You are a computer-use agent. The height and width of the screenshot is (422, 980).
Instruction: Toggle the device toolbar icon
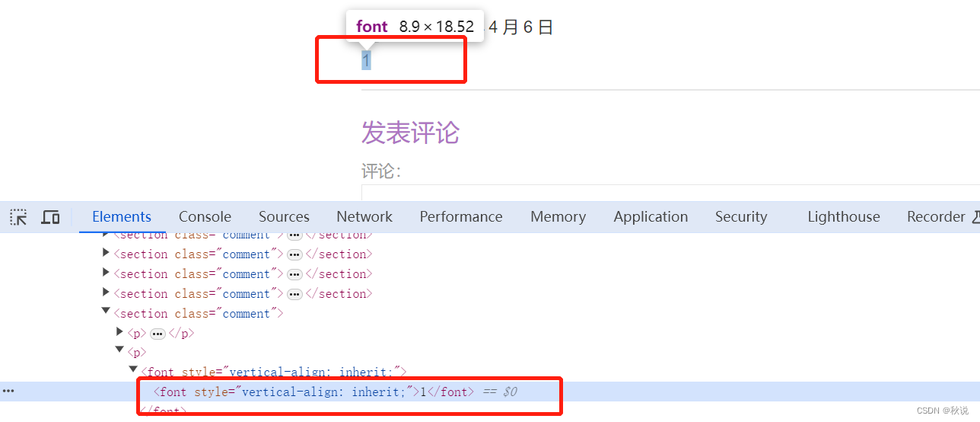click(x=50, y=217)
